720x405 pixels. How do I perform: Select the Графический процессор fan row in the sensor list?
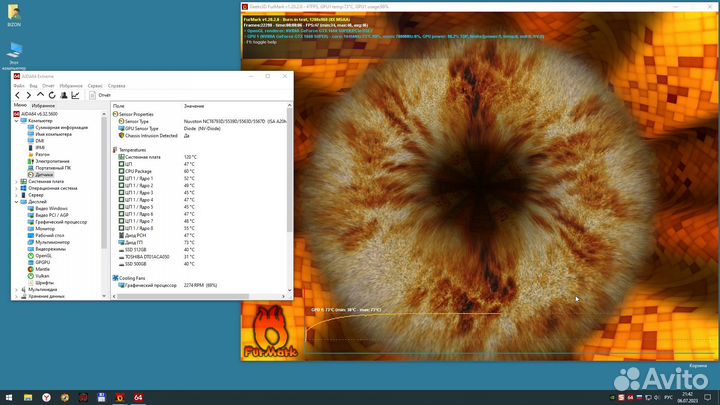click(199, 285)
